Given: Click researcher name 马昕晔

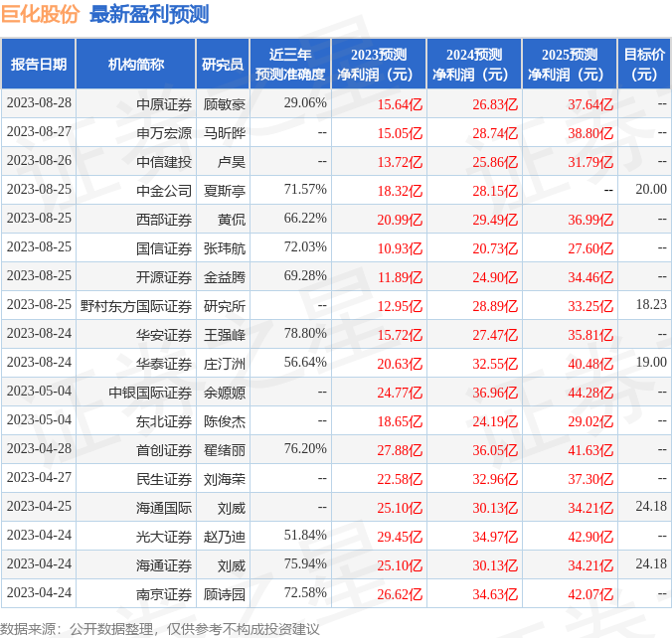Looking at the screenshot, I should 224,133.
